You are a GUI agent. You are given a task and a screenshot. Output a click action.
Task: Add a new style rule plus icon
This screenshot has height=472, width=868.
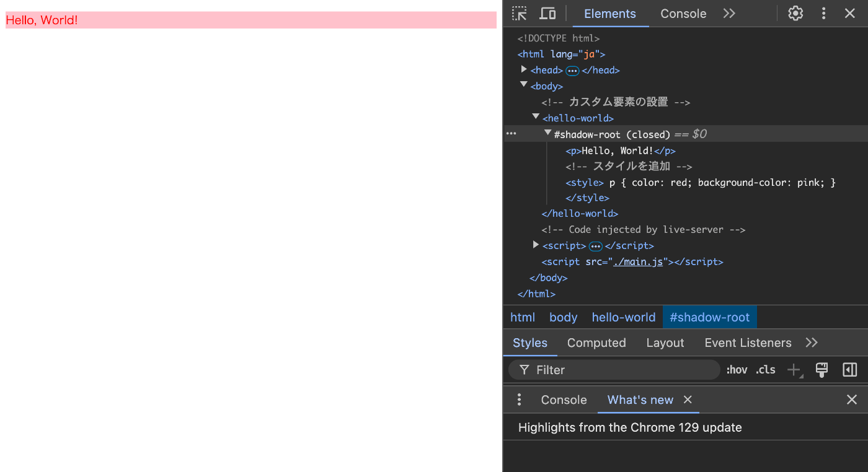coord(794,370)
